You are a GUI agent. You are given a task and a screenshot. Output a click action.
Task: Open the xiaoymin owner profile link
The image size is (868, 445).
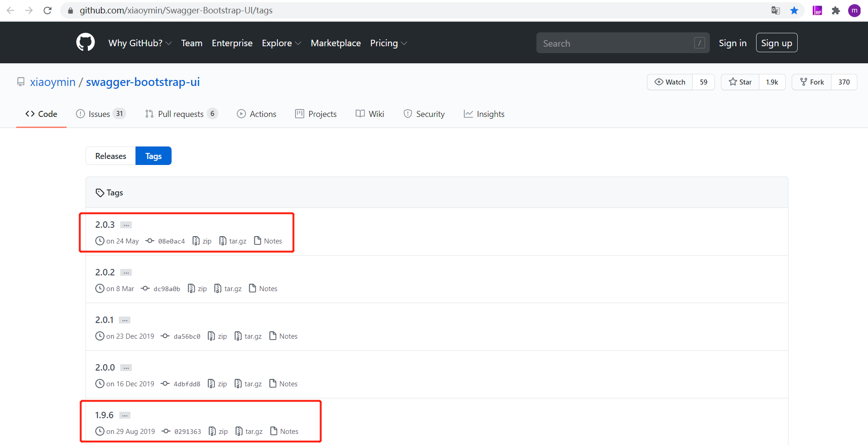pyautogui.click(x=53, y=82)
